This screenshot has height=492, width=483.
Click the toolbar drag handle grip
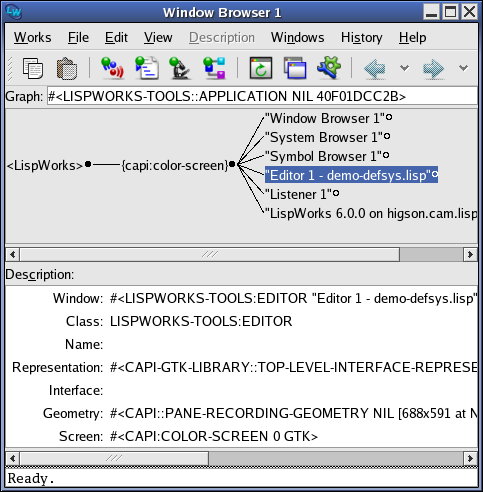[10, 68]
